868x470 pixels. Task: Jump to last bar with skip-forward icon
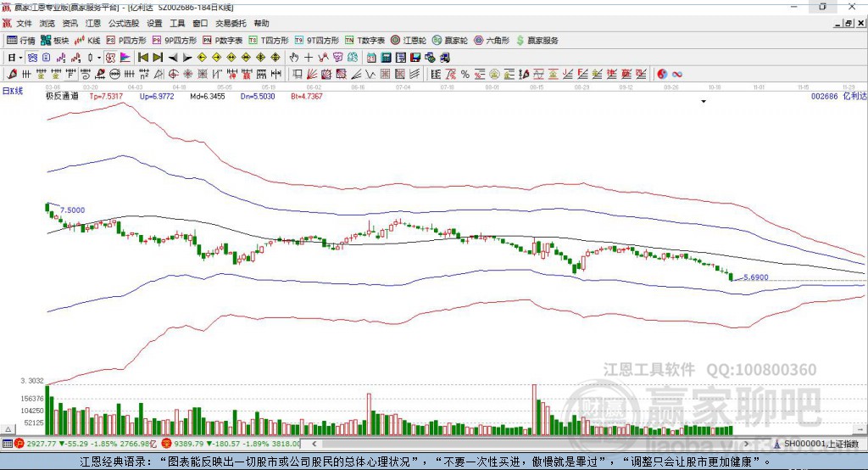tap(158, 58)
